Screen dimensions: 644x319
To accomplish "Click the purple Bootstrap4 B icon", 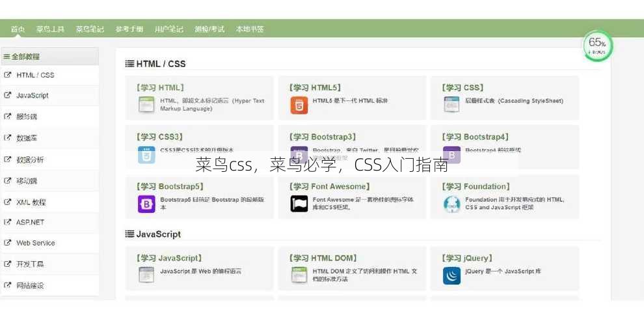I will click(x=451, y=155).
